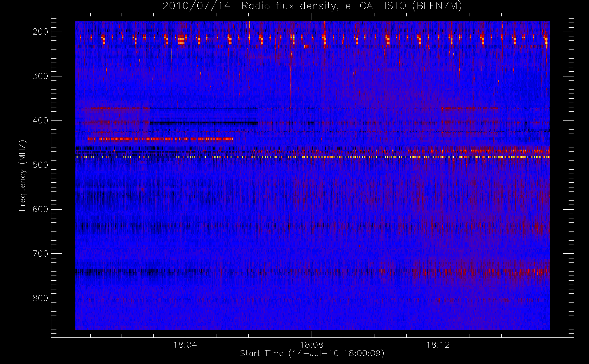
Task: Click the "600" frequency tick label
Action: coord(40,209)
